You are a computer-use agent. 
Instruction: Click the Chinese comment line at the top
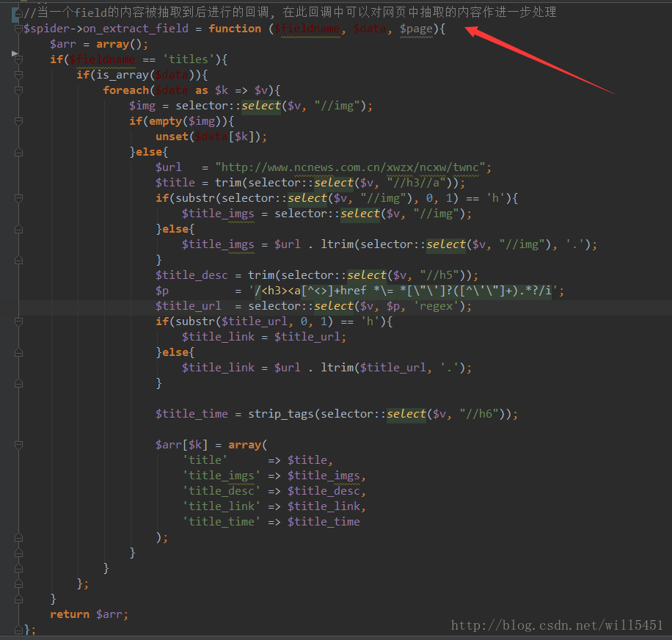[290, 12]
